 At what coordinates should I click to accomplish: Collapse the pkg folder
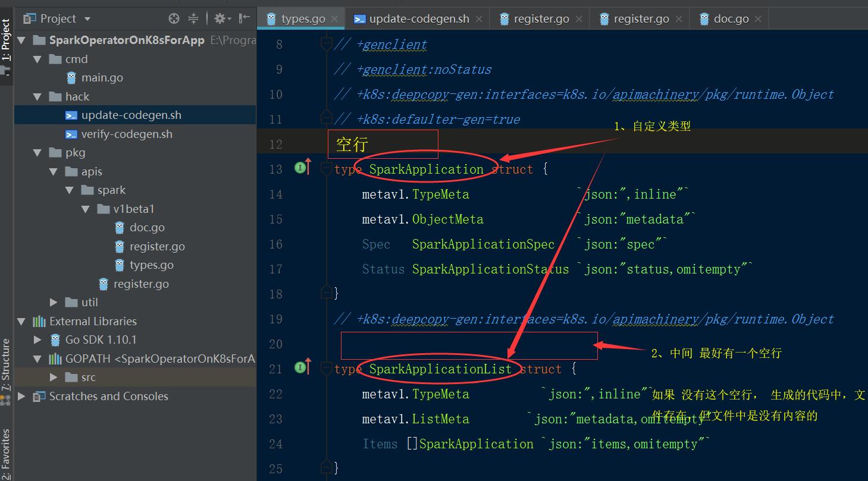tap(38, 153)
